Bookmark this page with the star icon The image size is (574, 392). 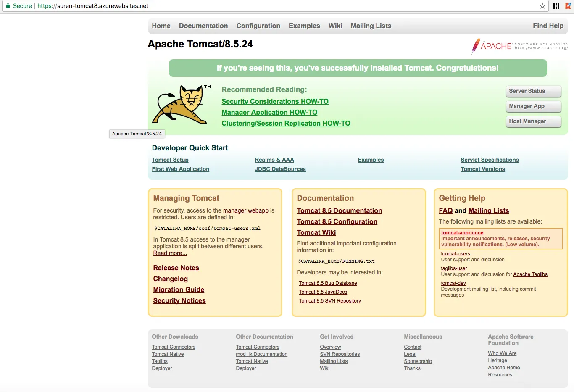tap(542, 6)
